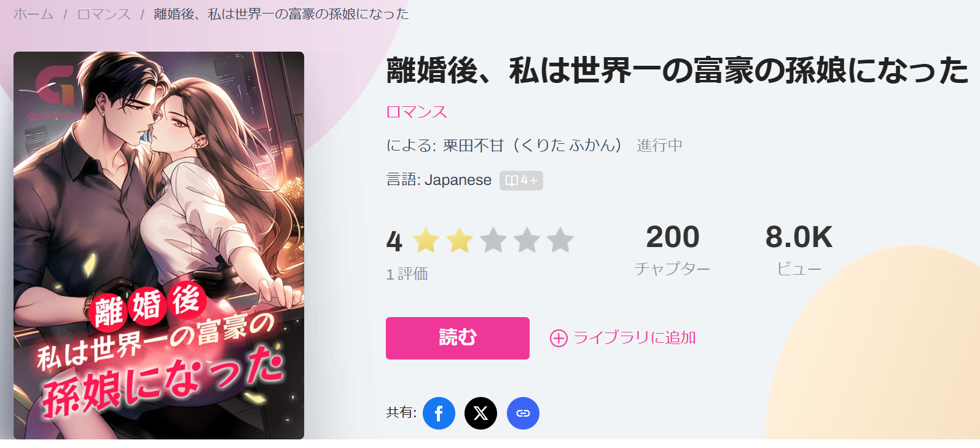Viewport: 980px width, 448px height.
Task: Click the novel title heading
Action: (x=677, y=70)
